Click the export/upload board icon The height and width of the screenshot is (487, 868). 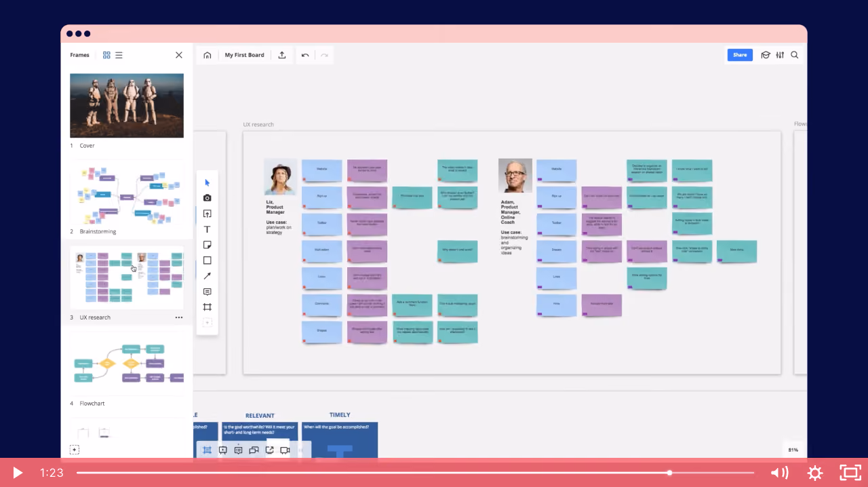282,55
